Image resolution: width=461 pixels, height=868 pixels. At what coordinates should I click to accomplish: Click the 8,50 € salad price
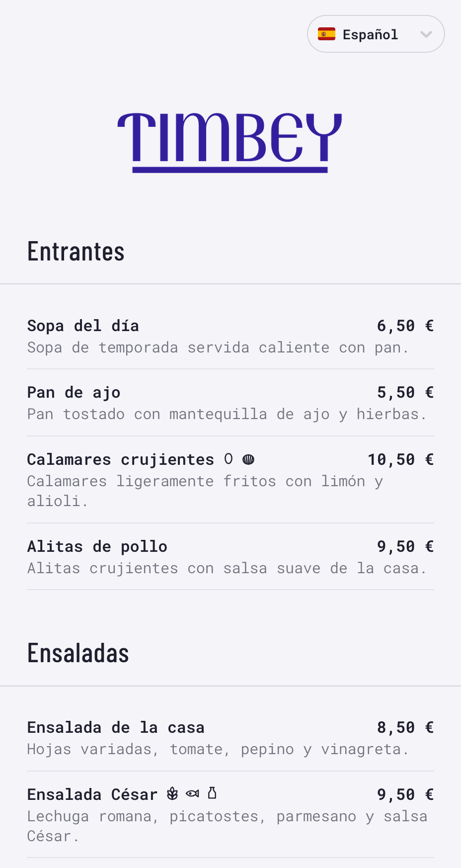click(x=405, y=728)
